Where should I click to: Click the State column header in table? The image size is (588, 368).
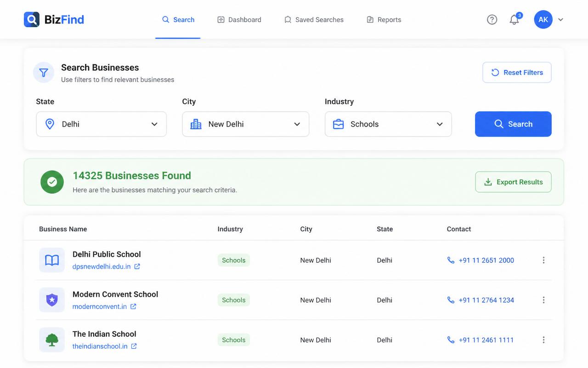[x=384, y=229]
